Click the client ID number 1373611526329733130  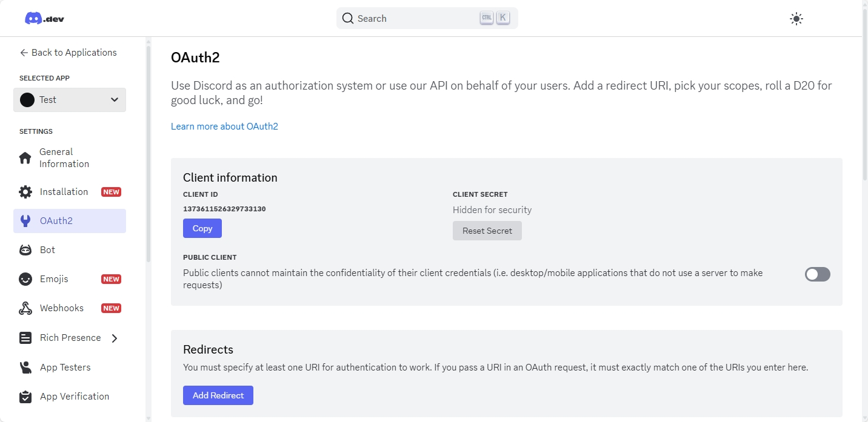pyautogui.click(x=224, y=209)
